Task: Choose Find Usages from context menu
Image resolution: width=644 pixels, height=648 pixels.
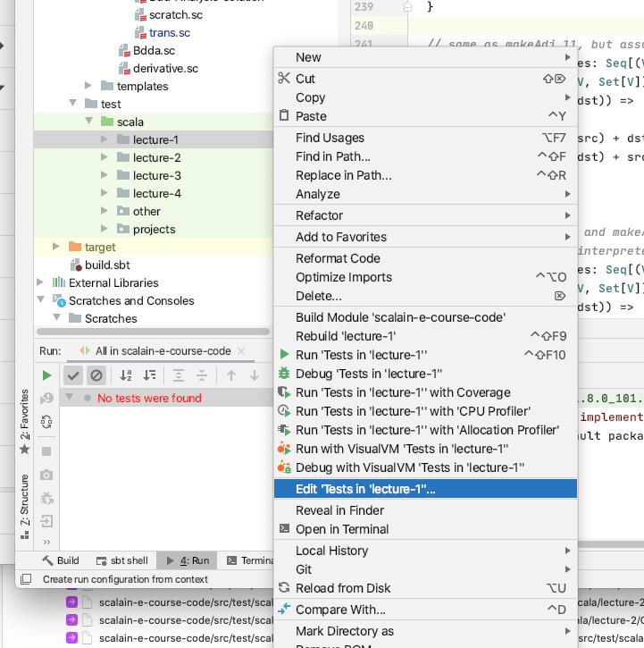Action: [425, 138]
